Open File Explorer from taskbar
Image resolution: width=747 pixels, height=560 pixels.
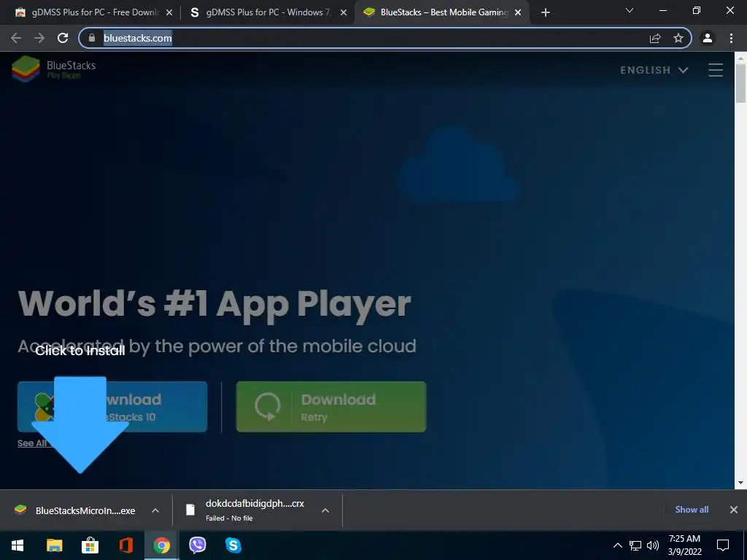click(x=54, y=545)
